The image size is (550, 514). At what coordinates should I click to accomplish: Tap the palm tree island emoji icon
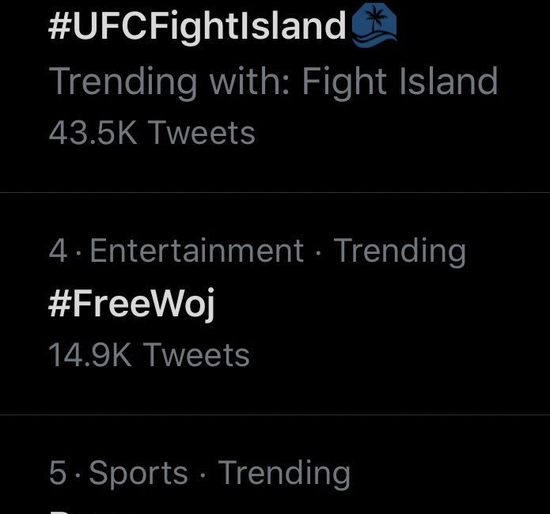point(374,27)
